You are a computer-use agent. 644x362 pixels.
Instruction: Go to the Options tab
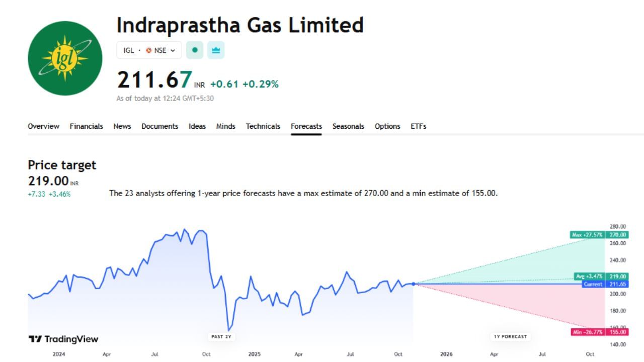point(387,126)
